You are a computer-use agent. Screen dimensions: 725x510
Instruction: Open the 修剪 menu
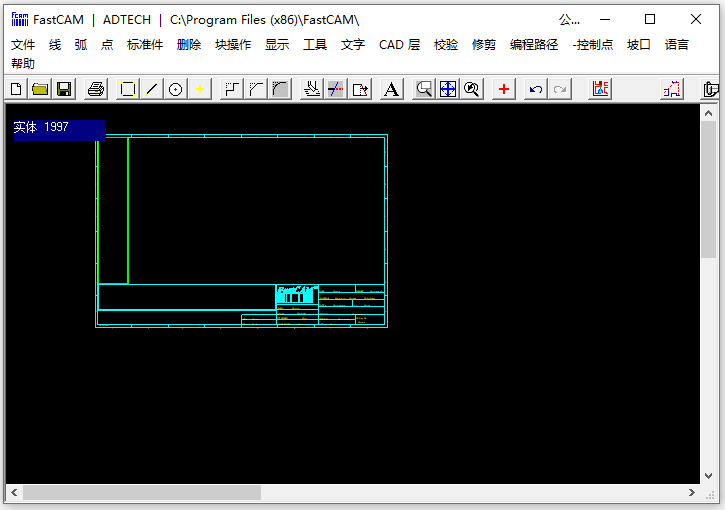[484, 45]
